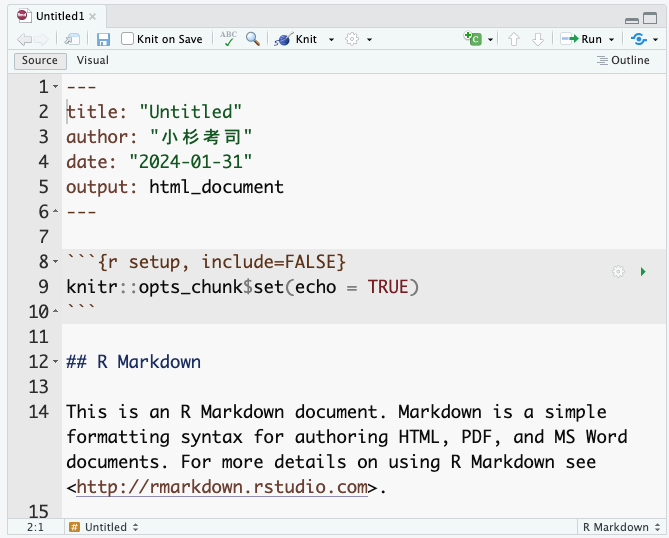Click line number 14 in gutter
This screenshot has height=538, width=669.
click(39, 412)
